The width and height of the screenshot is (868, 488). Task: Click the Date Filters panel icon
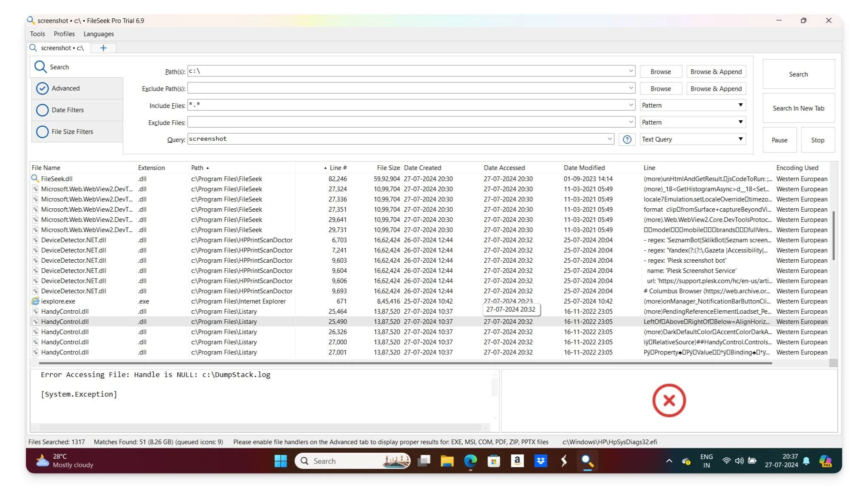pos(41,110)
